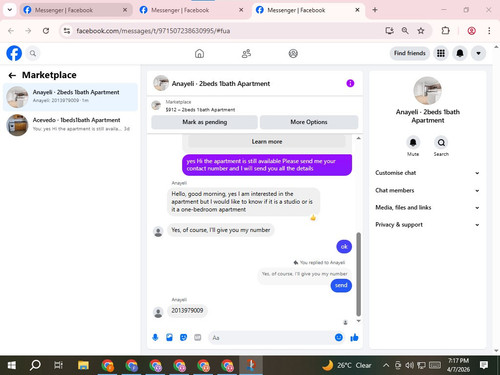Open the emoji picker smiley
Image resolution: width=500 pixels, height=375 pixels.
[x=339, y=338]
